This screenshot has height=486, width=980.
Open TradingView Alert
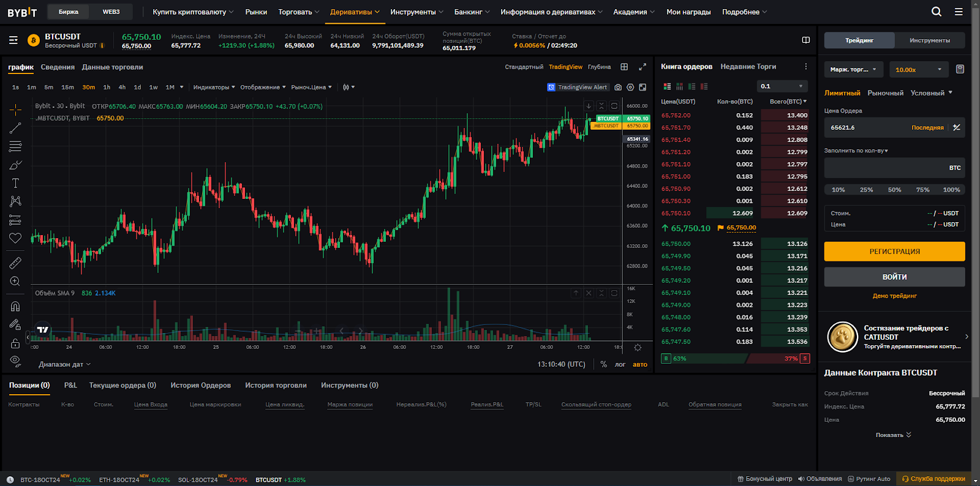point(578,88)
